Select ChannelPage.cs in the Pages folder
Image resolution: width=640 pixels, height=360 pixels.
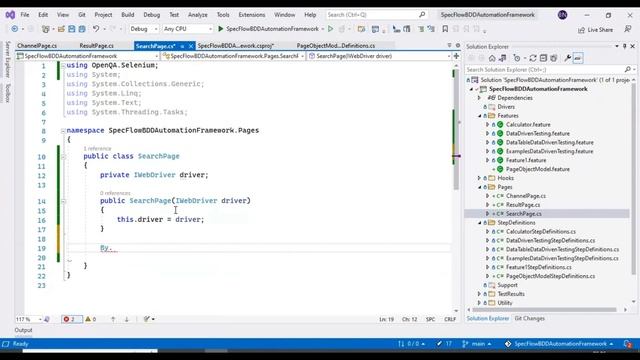point(526,196)
